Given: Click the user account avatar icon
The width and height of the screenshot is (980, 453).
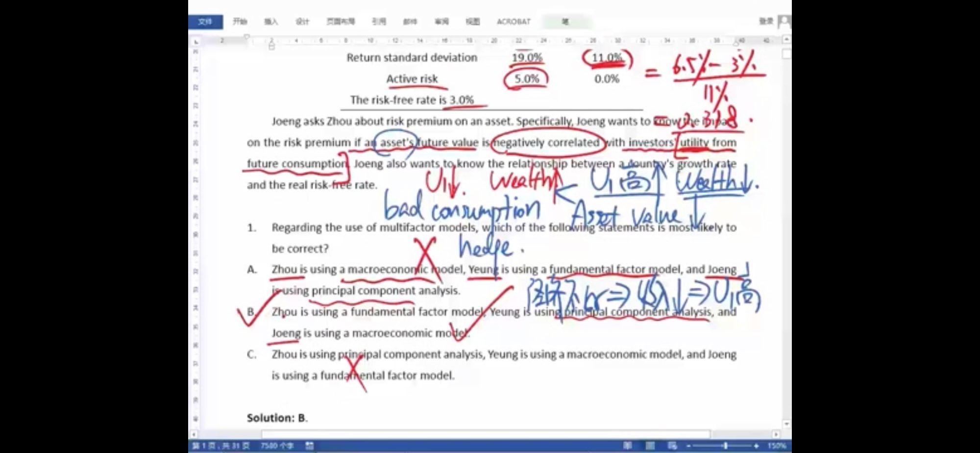Looking at the screenshot, I should [784, 22].
